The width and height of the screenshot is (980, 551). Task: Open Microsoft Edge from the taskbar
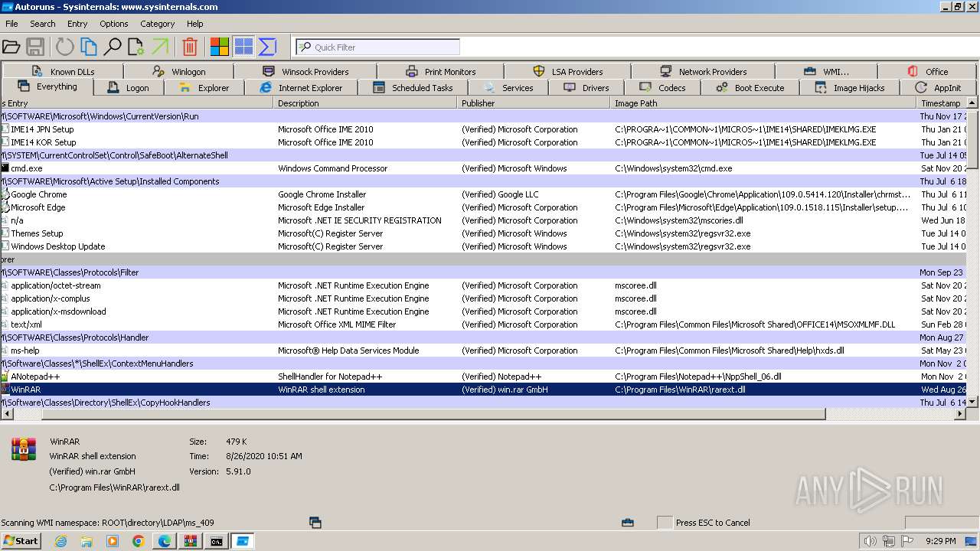pos(165,541)
